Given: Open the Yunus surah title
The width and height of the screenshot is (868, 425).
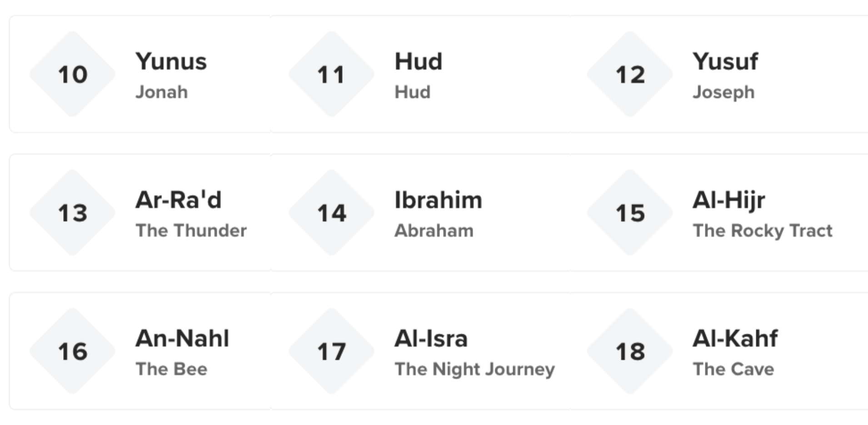Looking at the screenshot, I should point(171,61).
